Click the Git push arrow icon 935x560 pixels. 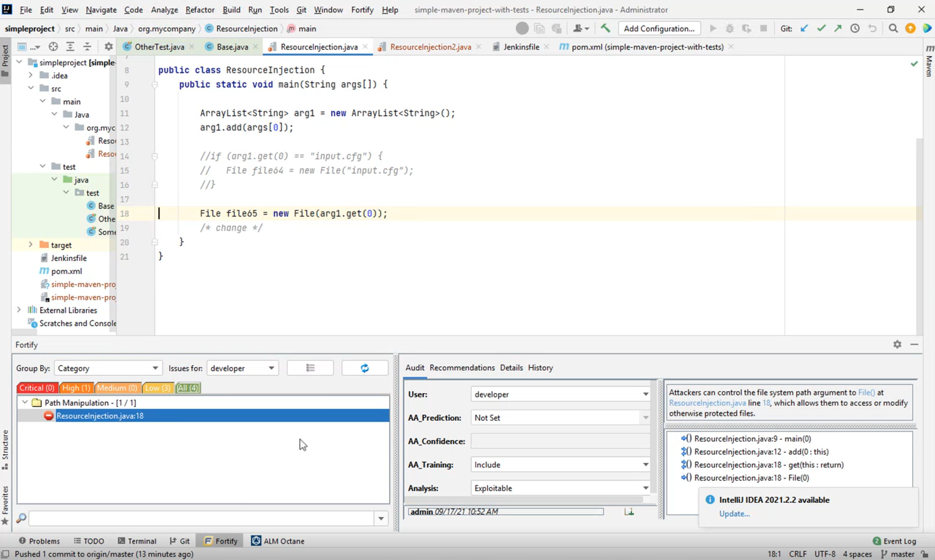click(838, 28)
